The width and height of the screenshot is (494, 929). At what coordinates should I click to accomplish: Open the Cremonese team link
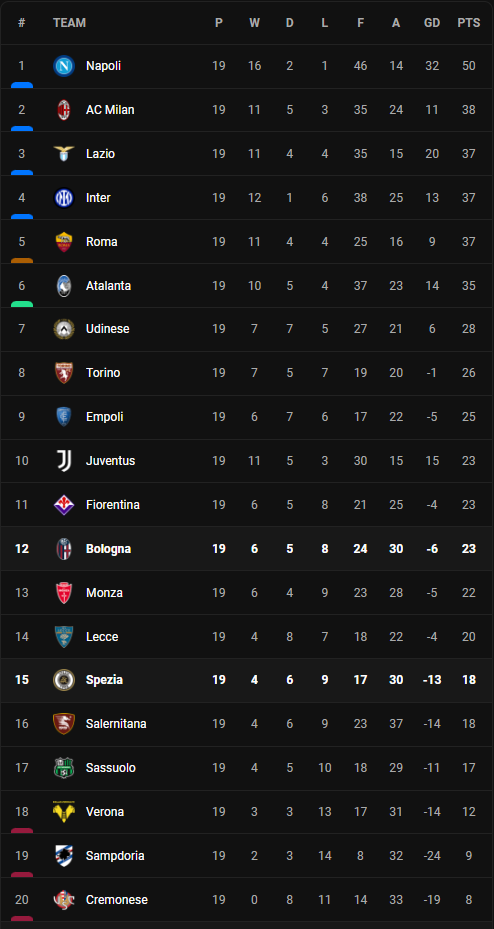tap(117, 899)
